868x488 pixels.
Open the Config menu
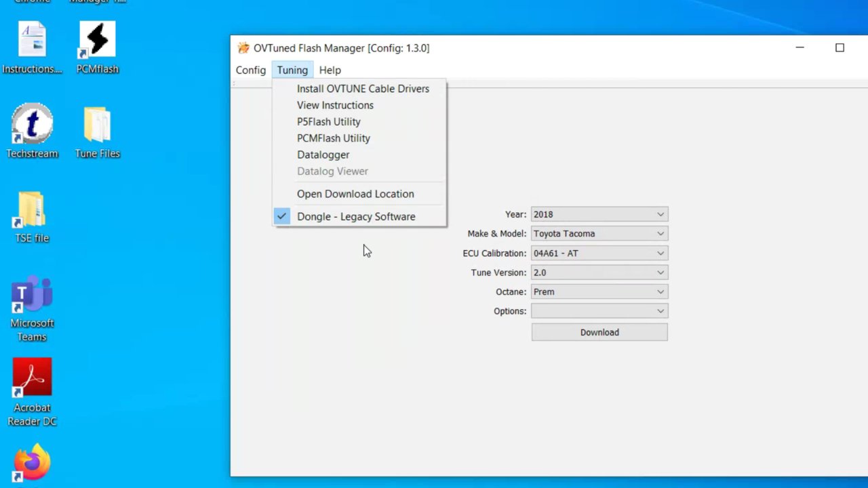tap(250, 70)
